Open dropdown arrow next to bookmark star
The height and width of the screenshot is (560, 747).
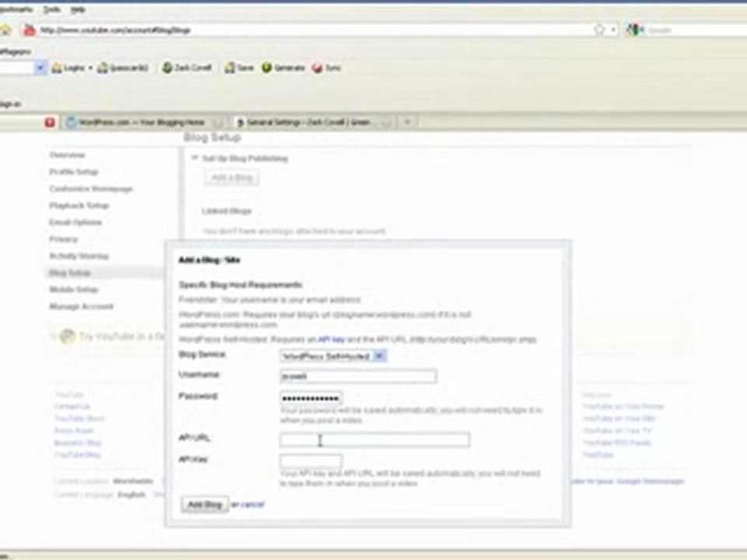[x=613, y=30]
